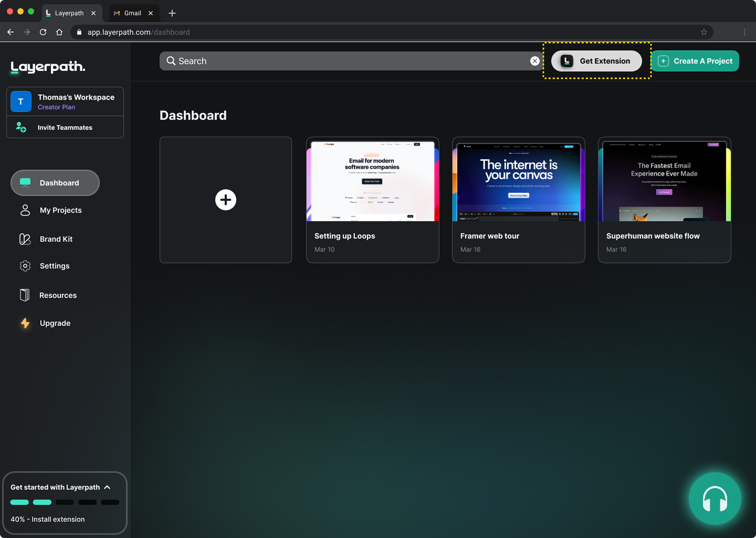
Task: Reload the page with browser refresh icon
Action: (43, 32)
